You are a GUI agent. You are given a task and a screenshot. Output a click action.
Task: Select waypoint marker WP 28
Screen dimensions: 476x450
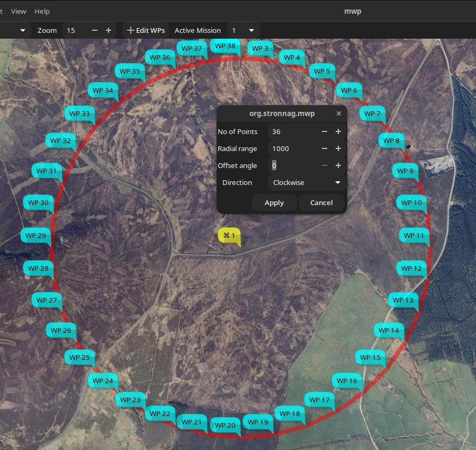pyautogui.click(x=38, y=269)
